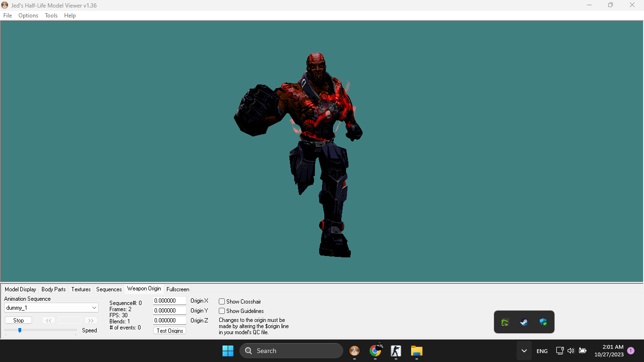Expand the Animation Sequence dropdown
Viewport: 644px width, 362px height.
point(94,308)
